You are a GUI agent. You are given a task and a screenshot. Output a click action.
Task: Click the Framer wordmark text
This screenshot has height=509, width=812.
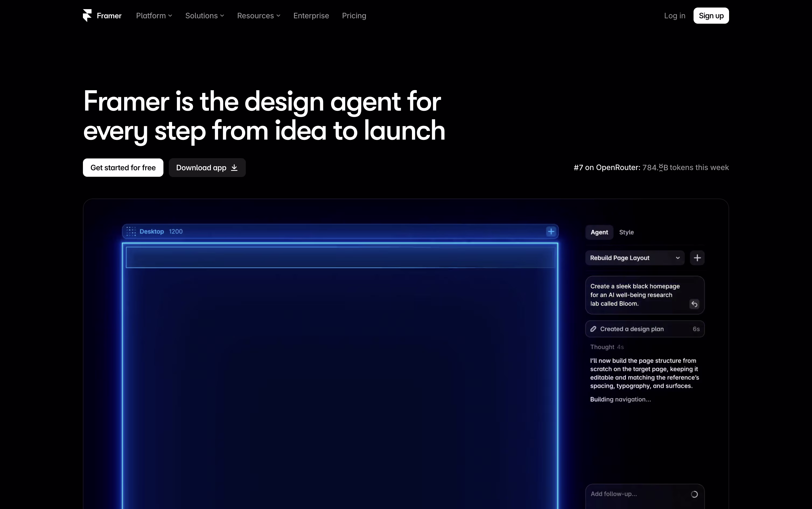click(109, 16)
